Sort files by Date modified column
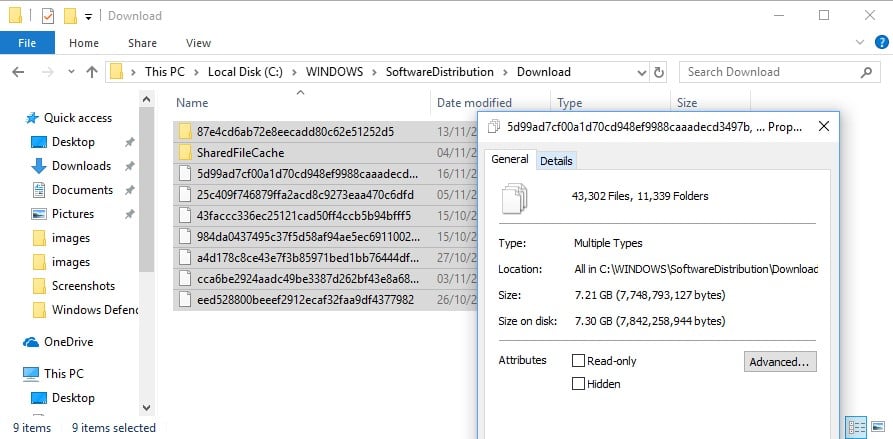 click(474, 103)
